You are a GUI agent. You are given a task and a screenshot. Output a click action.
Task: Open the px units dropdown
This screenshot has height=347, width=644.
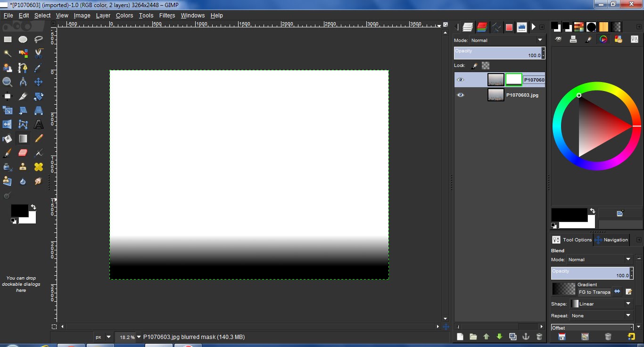(104, 337)
